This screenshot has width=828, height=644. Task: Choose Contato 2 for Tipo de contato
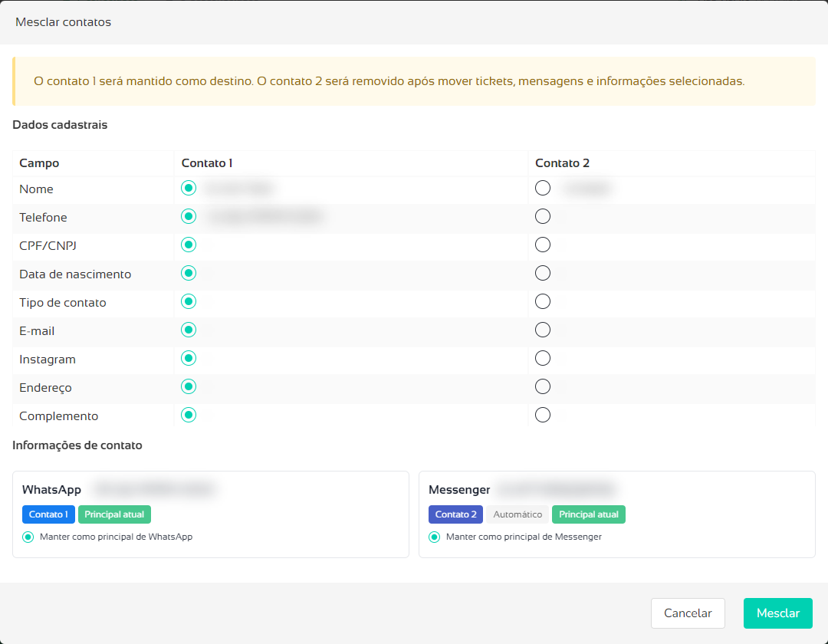point(542,301)
